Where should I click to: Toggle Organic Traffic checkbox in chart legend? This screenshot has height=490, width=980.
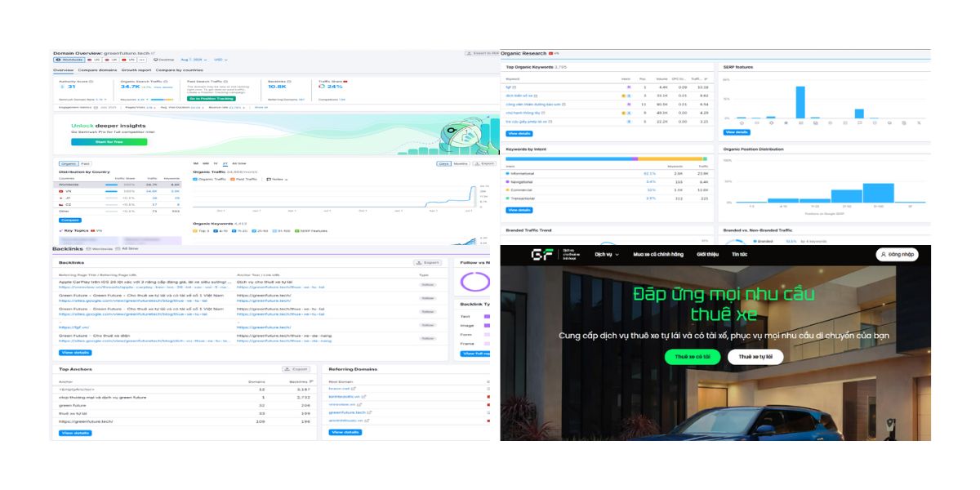tap(195, 179)
